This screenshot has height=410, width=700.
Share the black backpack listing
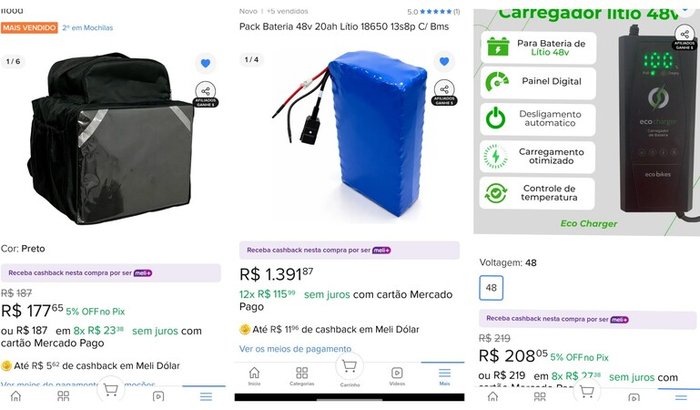click(x=205, y=91)
